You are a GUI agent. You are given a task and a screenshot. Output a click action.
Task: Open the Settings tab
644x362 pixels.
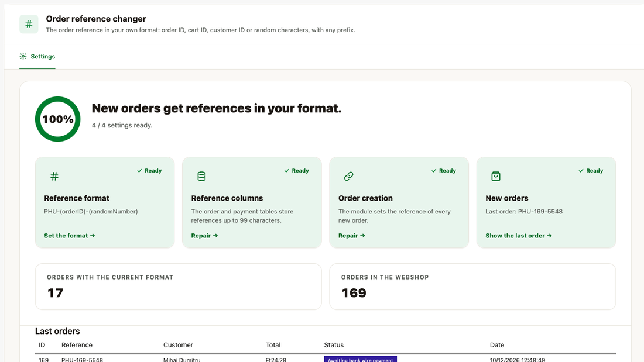(37, 56)
